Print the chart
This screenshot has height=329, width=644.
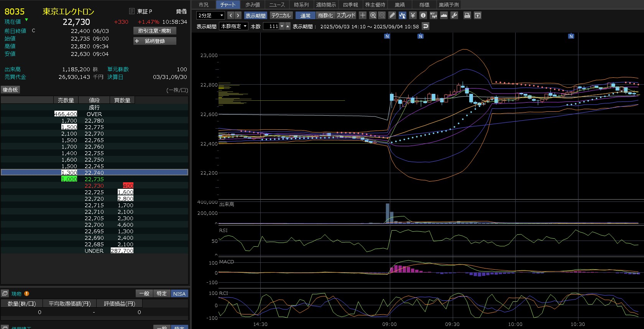[467, 15]
